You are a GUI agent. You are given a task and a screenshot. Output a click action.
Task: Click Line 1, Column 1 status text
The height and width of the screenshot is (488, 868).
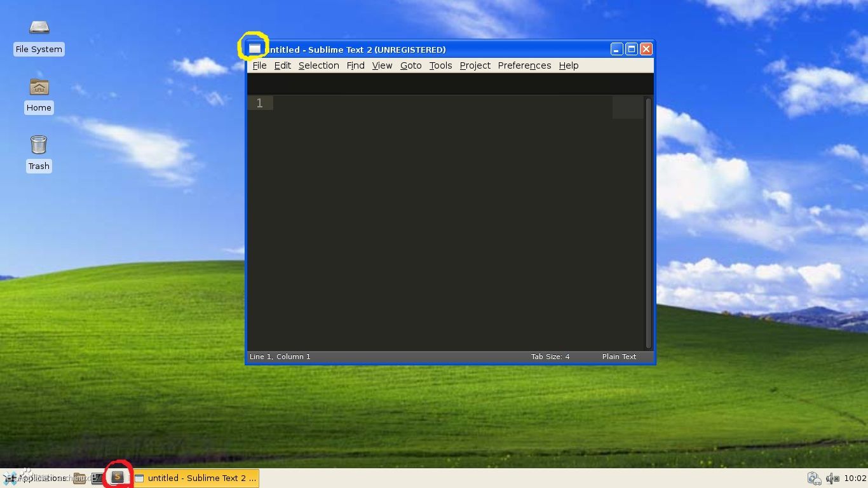(x=280, y=356)
